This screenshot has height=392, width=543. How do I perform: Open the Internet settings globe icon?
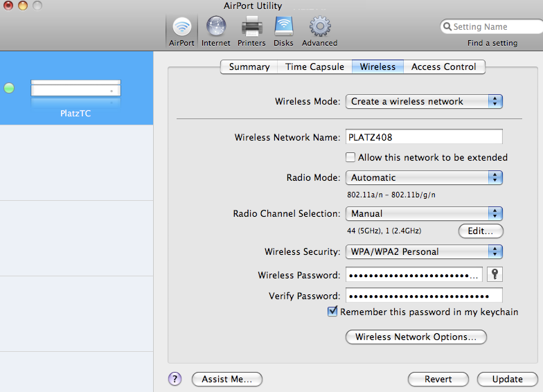[216, 26]
